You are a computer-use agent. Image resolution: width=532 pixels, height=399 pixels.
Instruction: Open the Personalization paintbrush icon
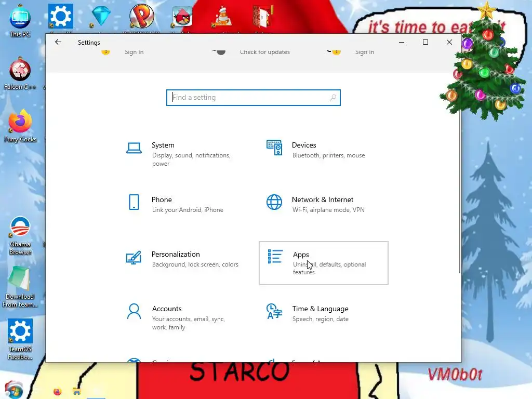[x=134, y=258]
